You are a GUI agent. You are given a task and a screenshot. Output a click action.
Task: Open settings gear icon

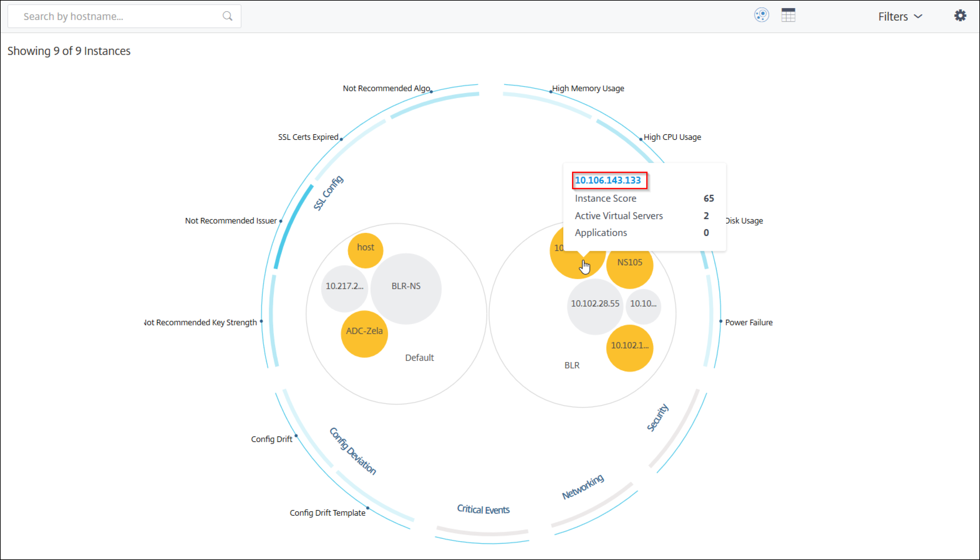(960, 16)
